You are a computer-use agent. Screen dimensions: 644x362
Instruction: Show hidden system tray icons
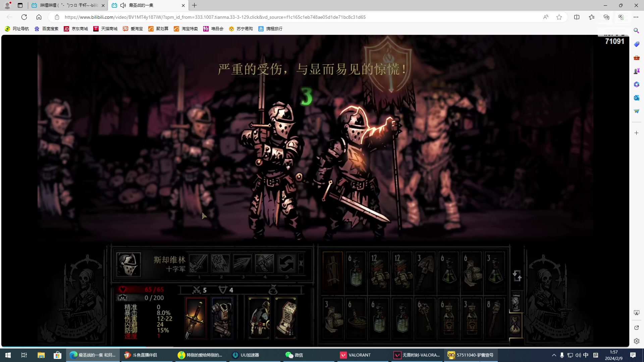(x=554, y=355)
